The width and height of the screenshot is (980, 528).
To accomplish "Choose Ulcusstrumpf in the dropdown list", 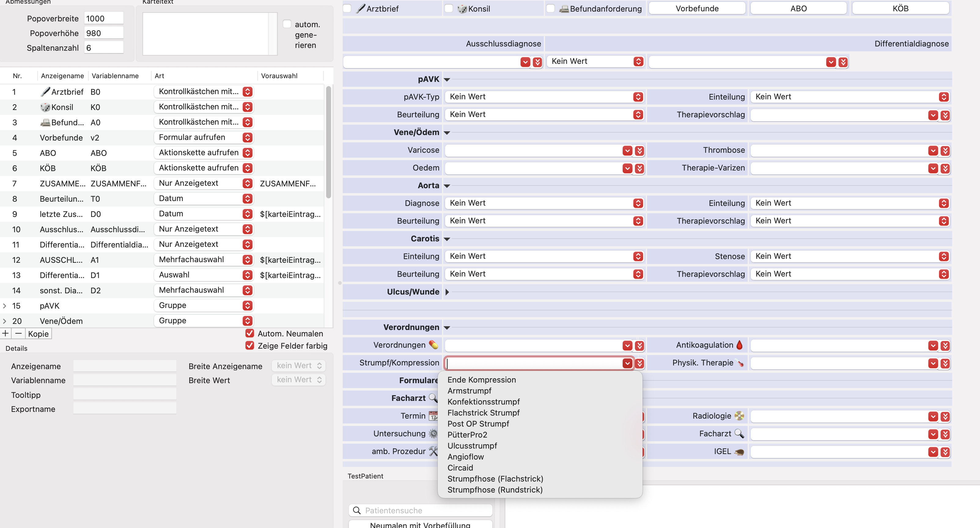I will pyautogui.click(x=472, y=446).
